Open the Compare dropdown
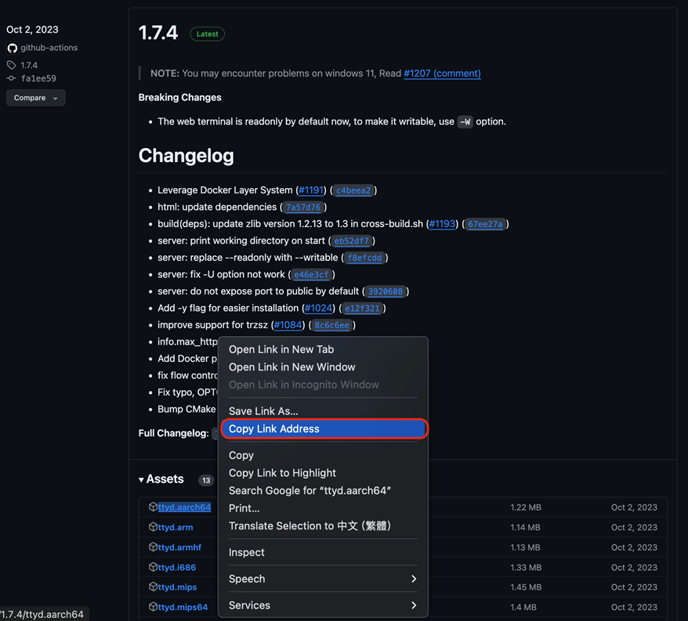This screenshot has width=688, height=621. [36, 98]
